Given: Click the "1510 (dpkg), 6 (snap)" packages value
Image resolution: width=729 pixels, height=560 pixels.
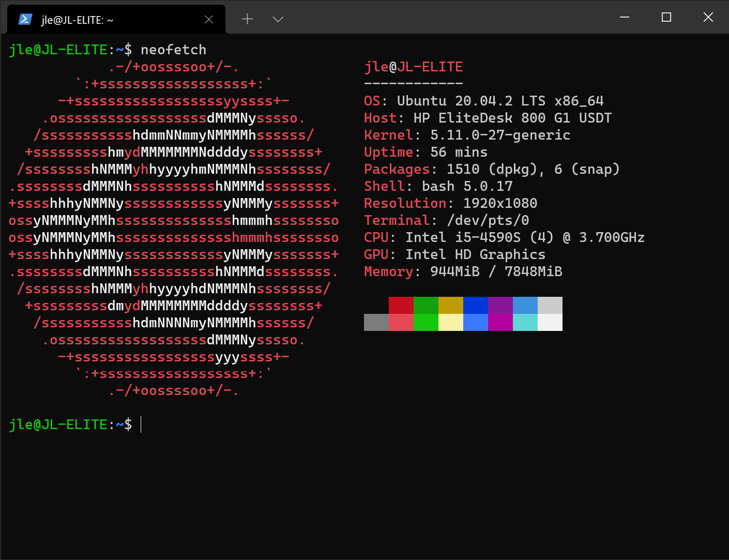Looking at the screenshot, I should tap(534, 169).
